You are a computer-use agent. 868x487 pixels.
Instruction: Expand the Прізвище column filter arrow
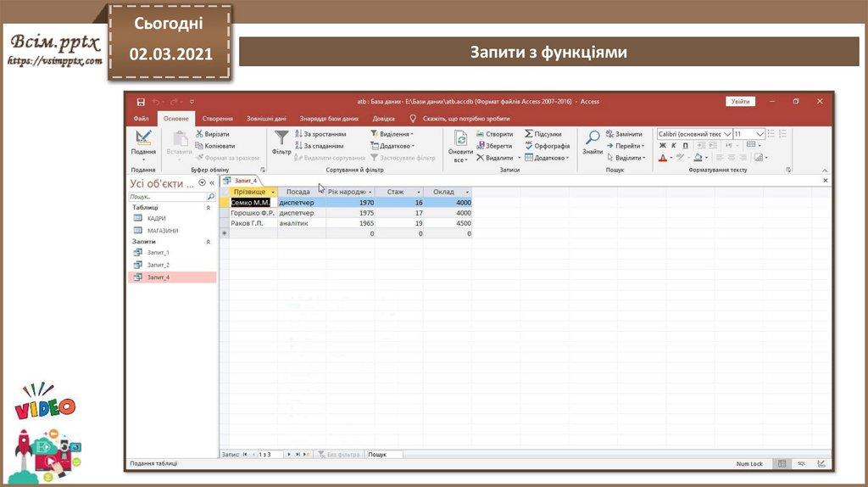click(273, 192)
